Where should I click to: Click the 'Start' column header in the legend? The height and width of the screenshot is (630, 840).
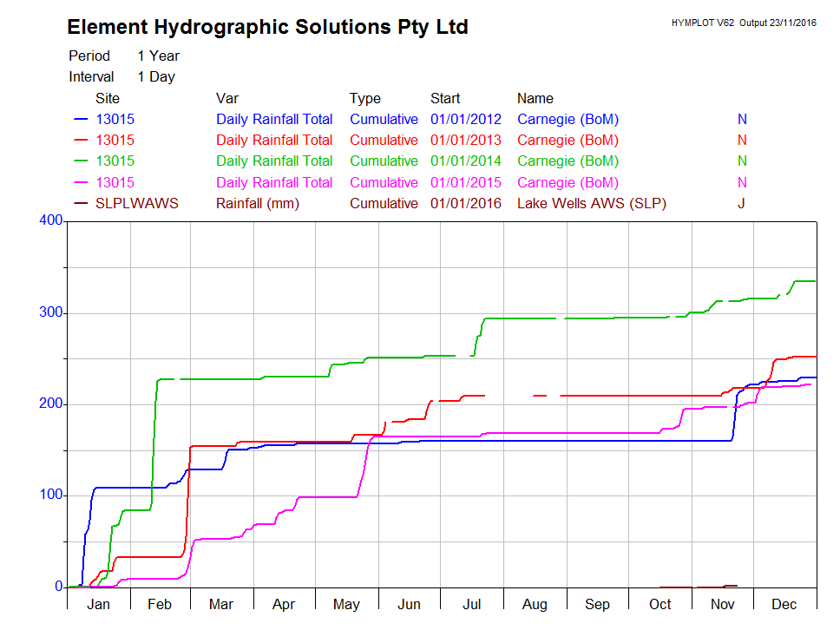tap(445, 99)
